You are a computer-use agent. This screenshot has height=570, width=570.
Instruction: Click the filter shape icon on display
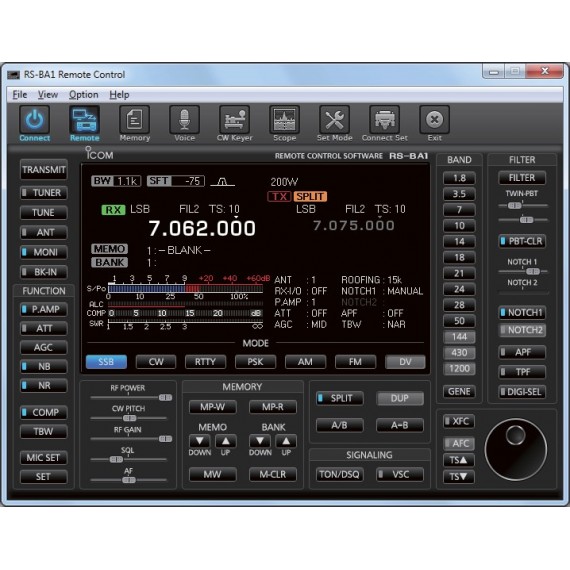coord(223,181)
